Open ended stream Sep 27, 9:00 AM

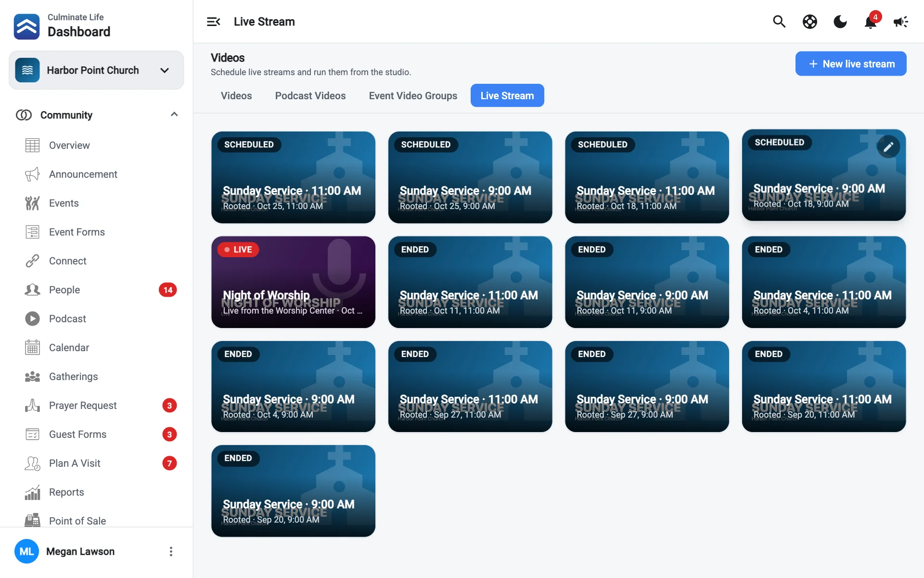point(647,387)
